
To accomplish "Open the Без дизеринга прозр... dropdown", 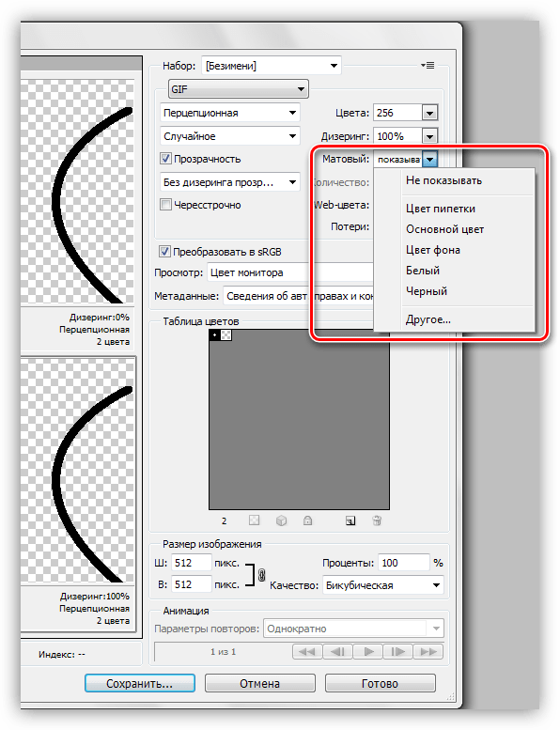I will pos(230,182).
